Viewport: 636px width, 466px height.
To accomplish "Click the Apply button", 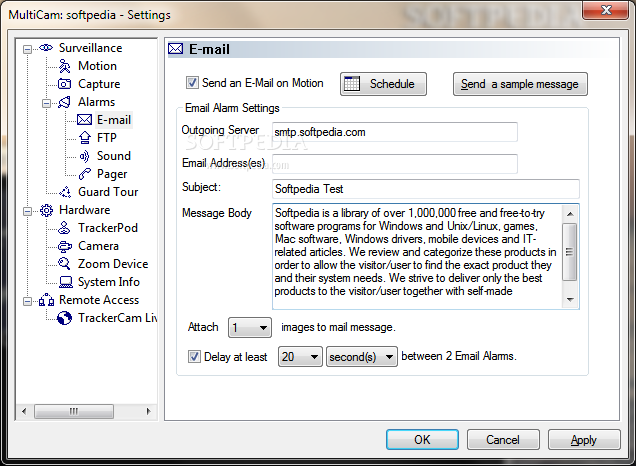I will point(584,440).
